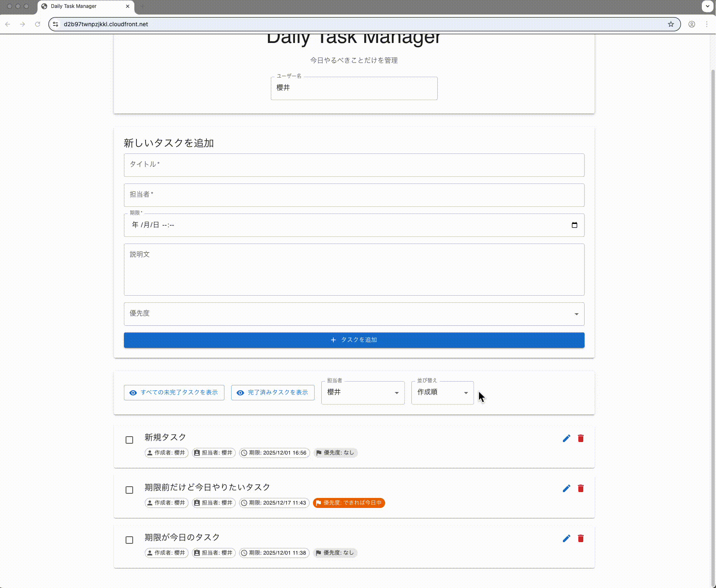Viewport: 716px width, 588px height.
Task: Open the calendar picker in 期限 field
Action: click(x=574, y=225)
